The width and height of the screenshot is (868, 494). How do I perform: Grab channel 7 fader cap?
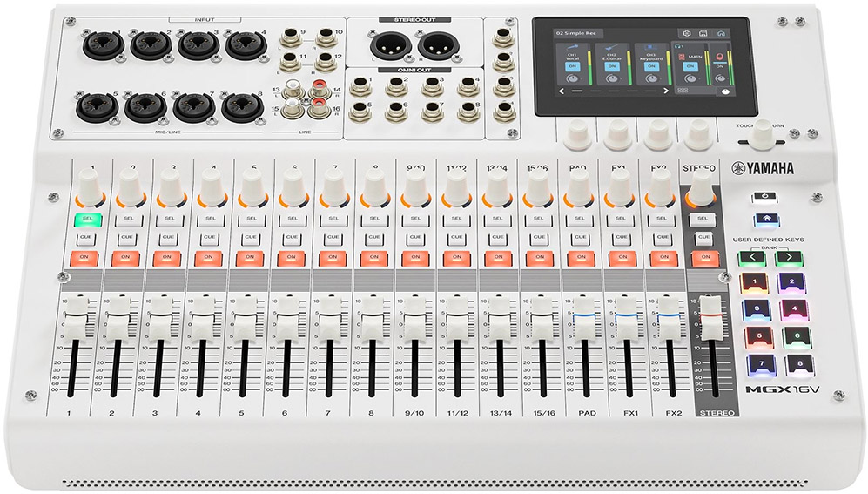click(329, 317)
